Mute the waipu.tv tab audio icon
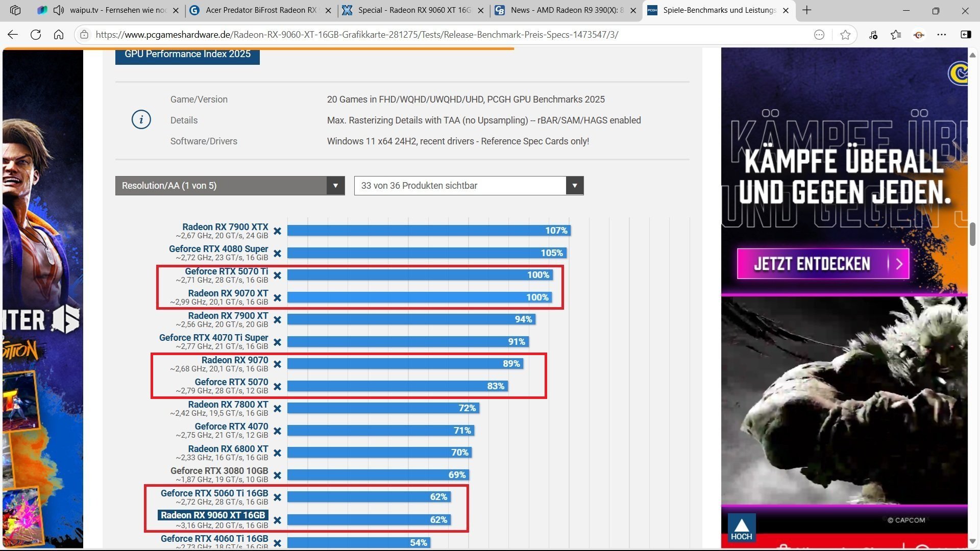 [x=59, y=10]
